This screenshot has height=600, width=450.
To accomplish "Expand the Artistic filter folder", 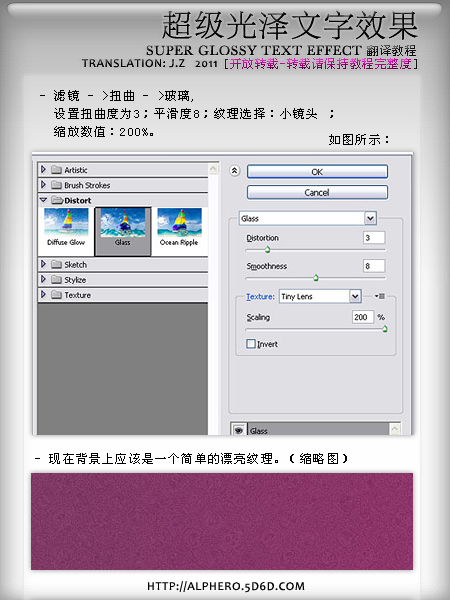I will pos(43,169).
